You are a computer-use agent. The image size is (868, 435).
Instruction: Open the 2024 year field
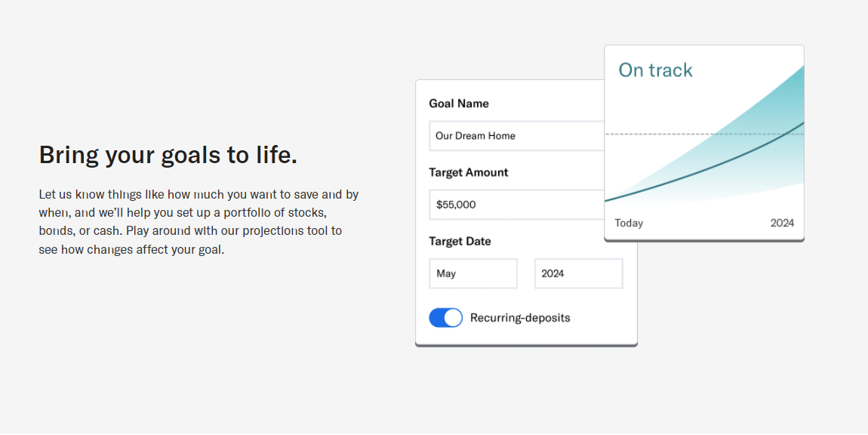[x=578, y=273]
